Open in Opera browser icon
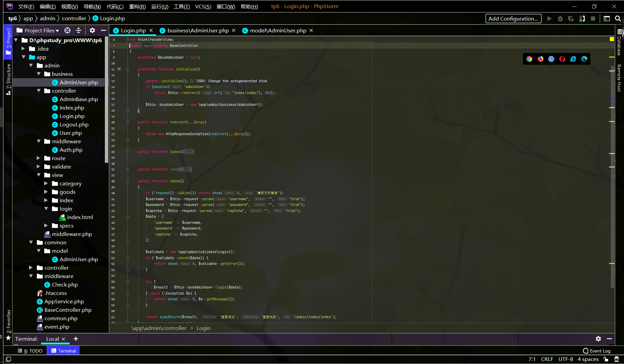 point(562,59)
